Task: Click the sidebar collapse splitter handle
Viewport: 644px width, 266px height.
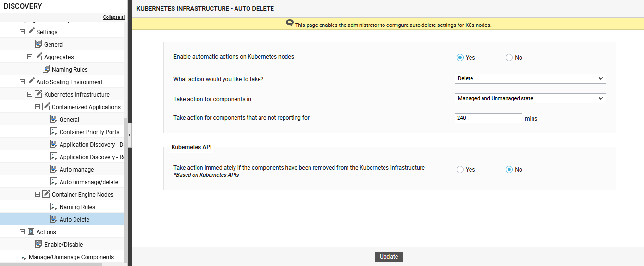Action: pyautogui.click(x=130, y=136)
